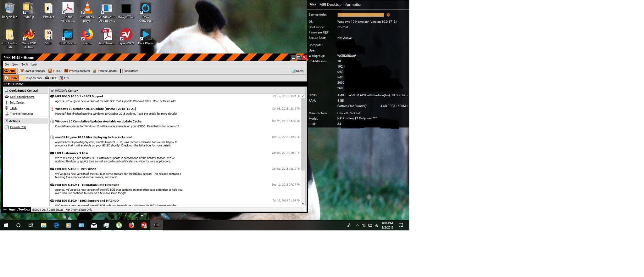The image size is (644, 277).
Task: Collapse the Geek Squad Central section
Action: (x=7, y=90)
